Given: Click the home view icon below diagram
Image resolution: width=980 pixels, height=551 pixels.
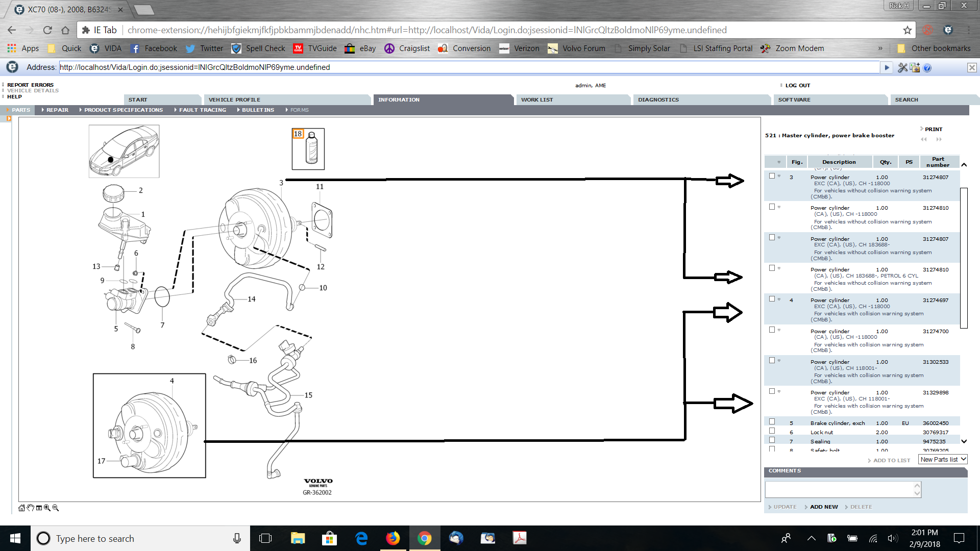Looking at the screenshot, I should click(21, 508).
